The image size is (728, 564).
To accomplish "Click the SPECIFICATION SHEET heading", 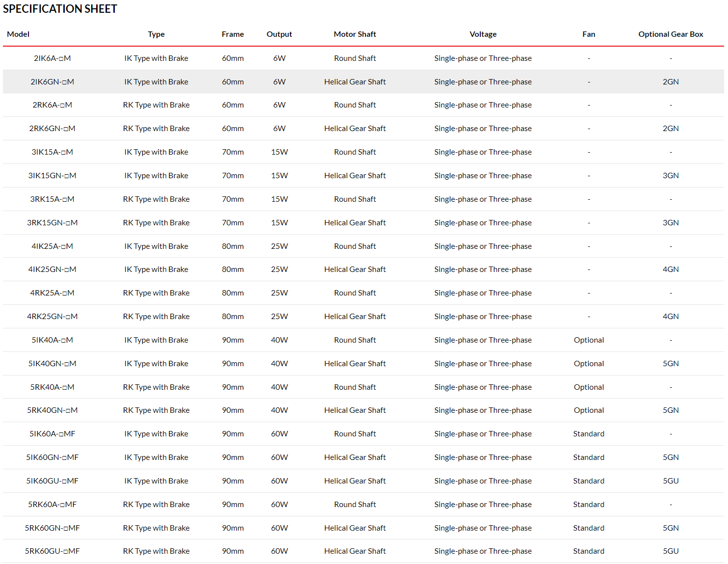I will 60,9.
